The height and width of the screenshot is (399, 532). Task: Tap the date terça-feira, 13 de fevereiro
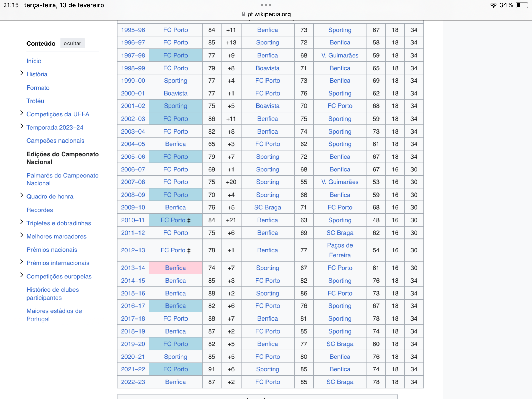[x=64, y=5]
